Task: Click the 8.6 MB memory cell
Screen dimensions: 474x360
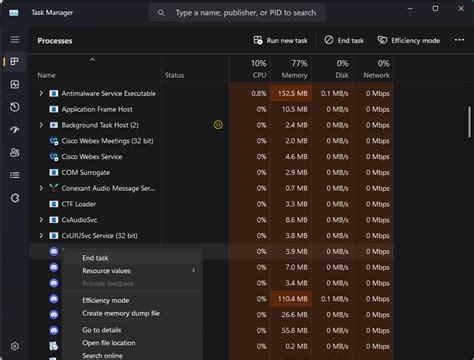Action: click(291, 220)
